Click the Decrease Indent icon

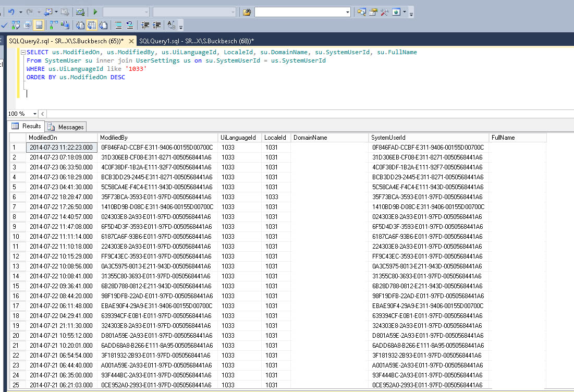[x=145, y=24]
